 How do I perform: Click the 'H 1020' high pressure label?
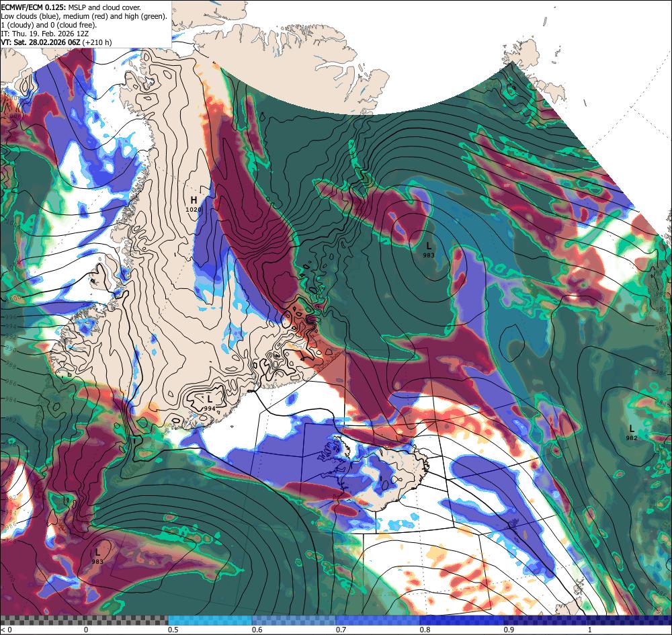coord(194,204)
